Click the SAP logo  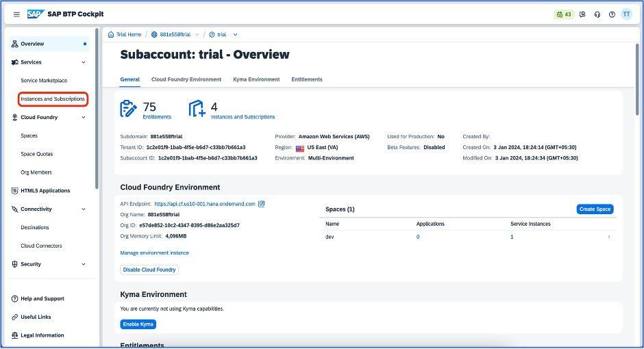(36, 14)
